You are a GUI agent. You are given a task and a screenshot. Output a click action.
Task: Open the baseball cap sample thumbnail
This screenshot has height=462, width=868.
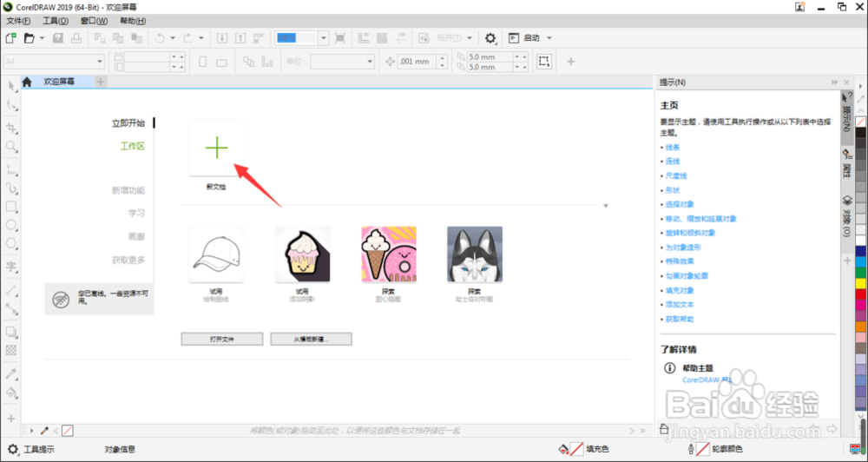[x=216, y=254]
